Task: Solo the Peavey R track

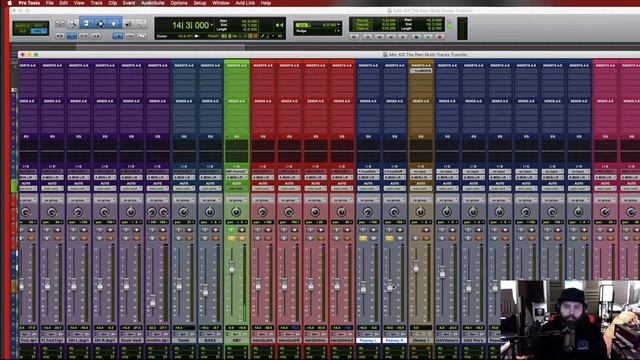Action: (389, 238)
